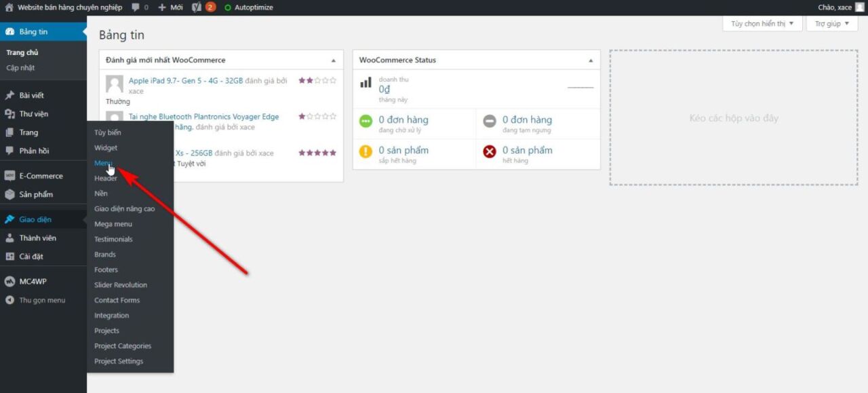
Task: Click the Autoptimize status item
Action: [x=249, y=7]
